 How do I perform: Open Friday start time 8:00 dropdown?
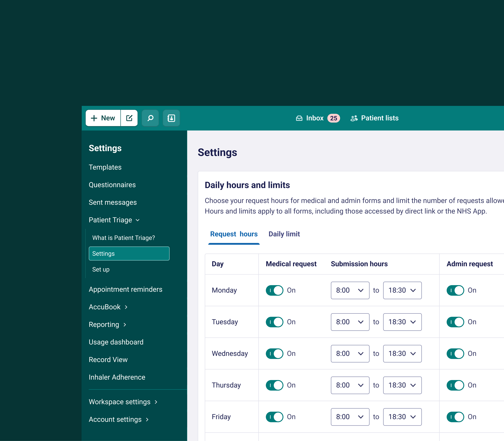tap(350, 417)
